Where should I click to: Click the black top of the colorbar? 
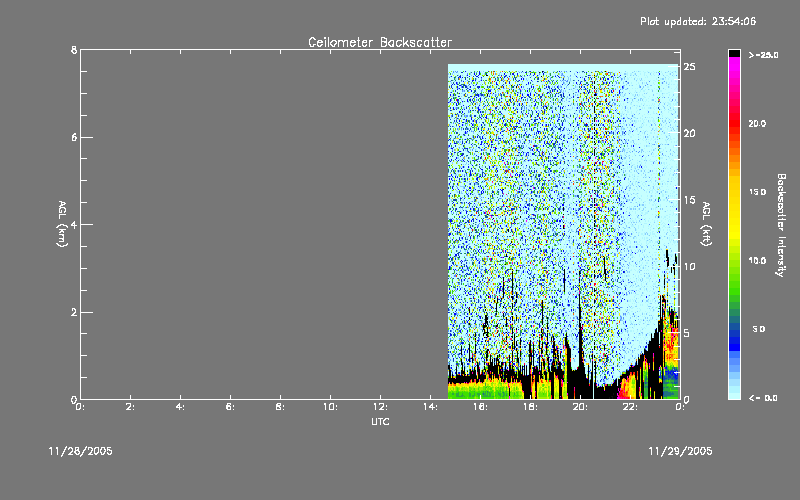tap(734, 53)
